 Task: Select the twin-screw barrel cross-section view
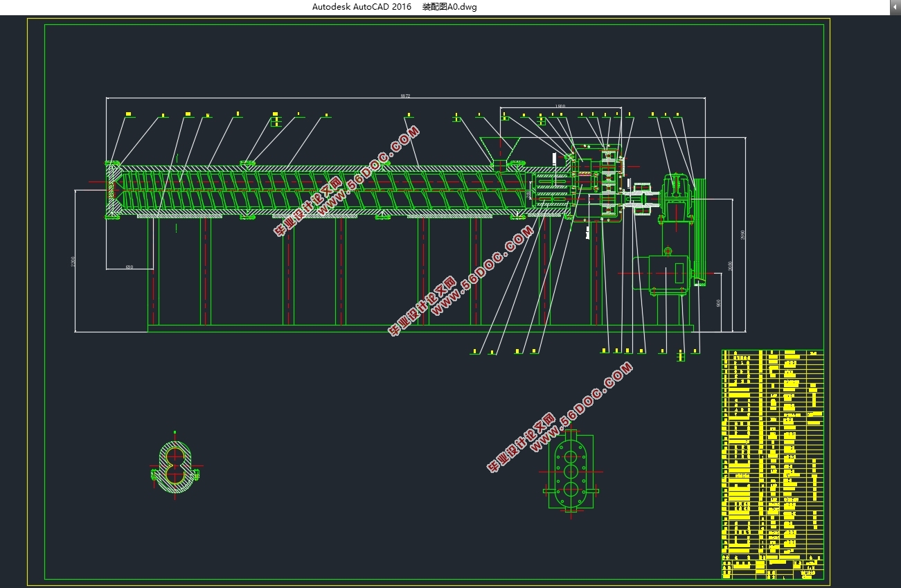[x=175, y=466]
